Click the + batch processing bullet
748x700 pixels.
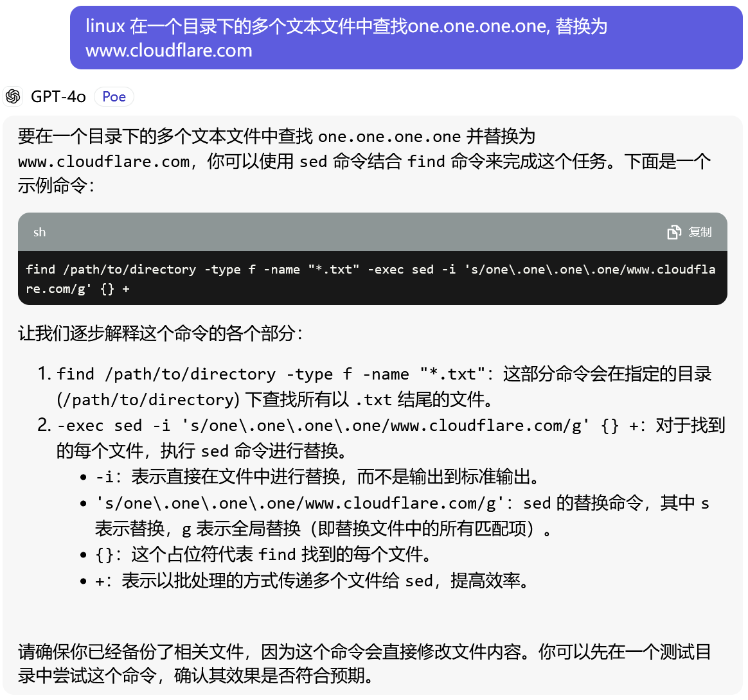(314, 581)
